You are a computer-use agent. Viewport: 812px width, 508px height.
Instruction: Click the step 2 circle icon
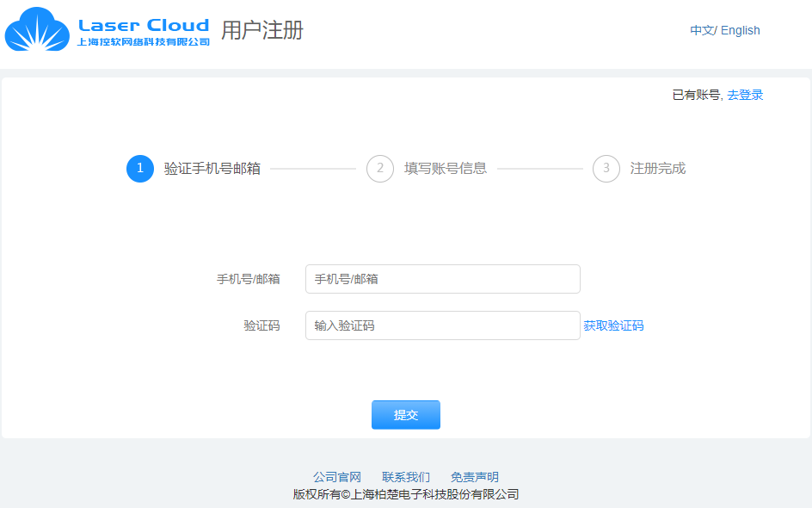pyautogui.click(x=380, y=169)
